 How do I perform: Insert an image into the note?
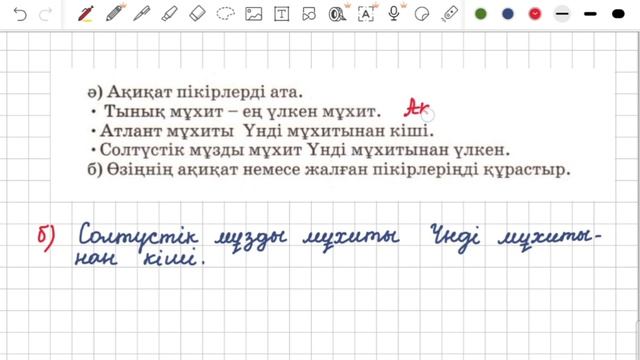click(x=253, y=14)
